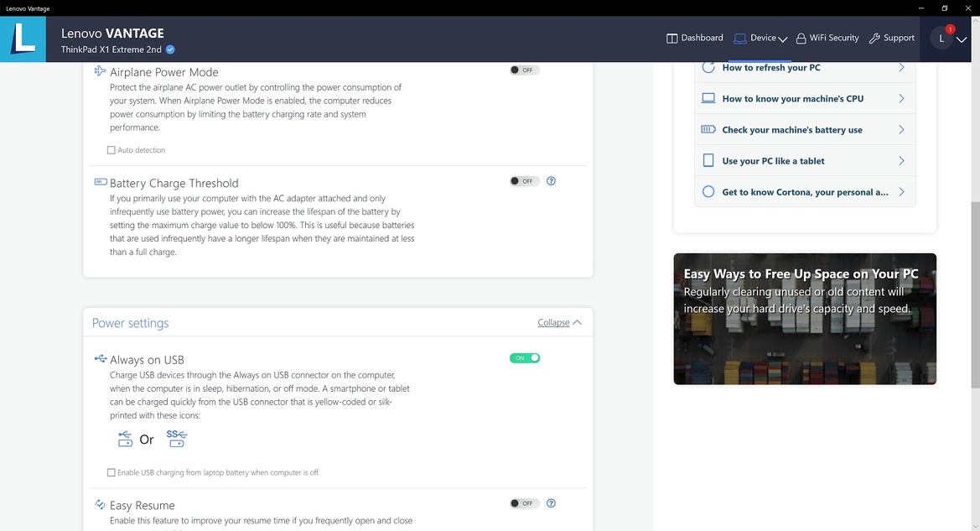Toggle Airplane Power Mode switch

525,70
